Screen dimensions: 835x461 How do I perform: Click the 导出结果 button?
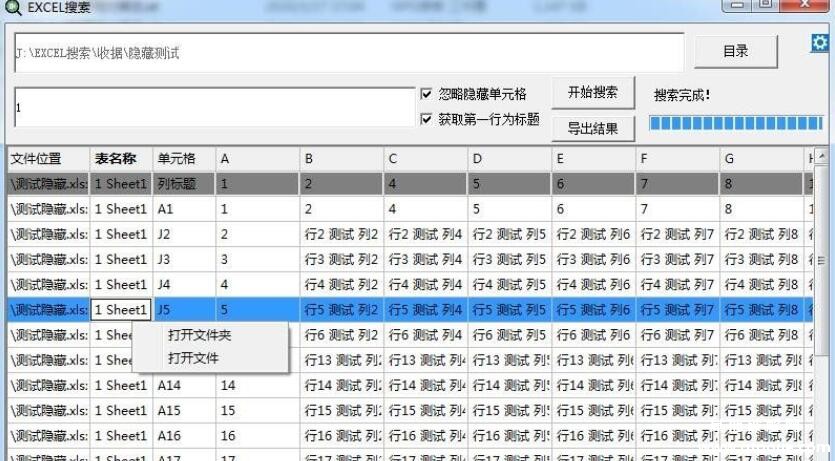[593, 128]
